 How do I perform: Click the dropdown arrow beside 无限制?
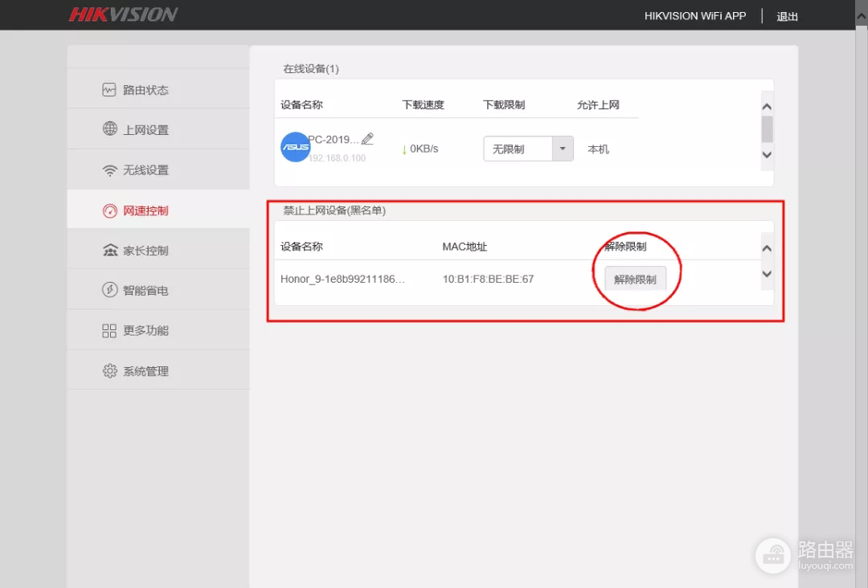pyautogui.click(x=563, y=149)
